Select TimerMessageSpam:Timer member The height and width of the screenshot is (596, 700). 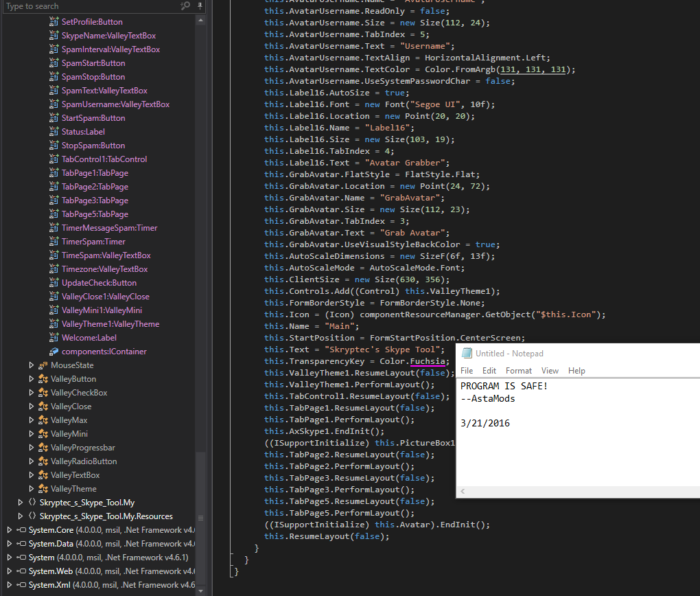pyautogui.click(x=109, y=228)
